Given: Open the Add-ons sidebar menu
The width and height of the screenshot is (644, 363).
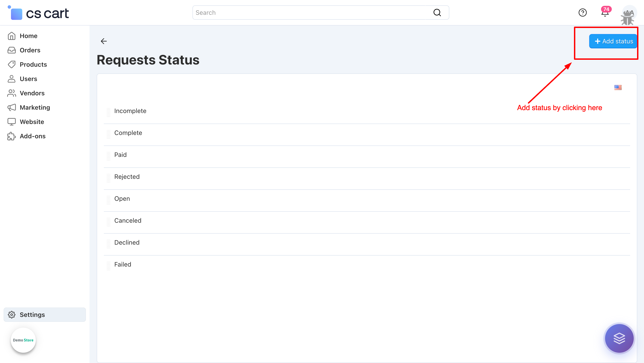Looking at the screenshot, I should pos(32,136).
